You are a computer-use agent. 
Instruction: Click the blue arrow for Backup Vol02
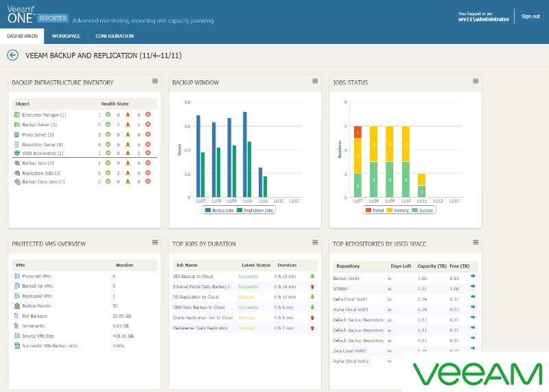click(473, 277)
